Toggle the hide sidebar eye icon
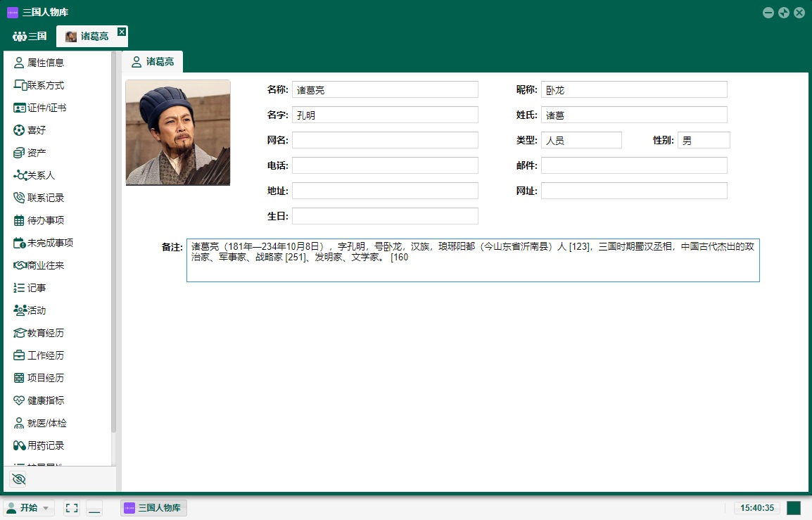 coord(19,478)
